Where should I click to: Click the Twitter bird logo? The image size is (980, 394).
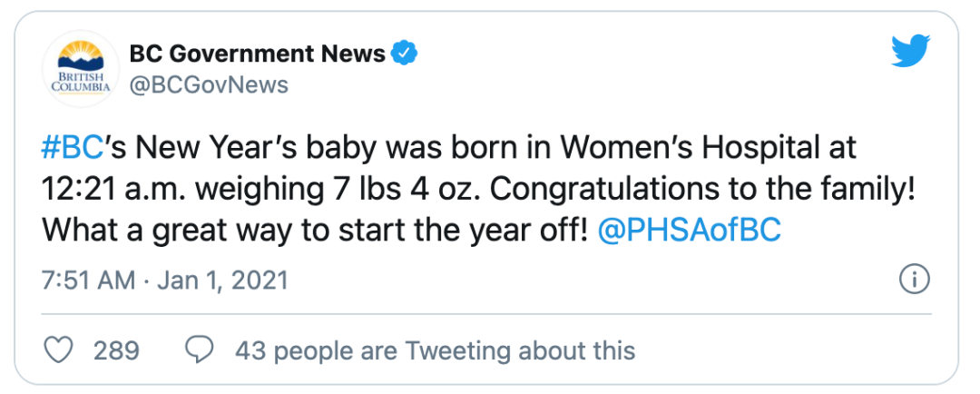(910, 53)
